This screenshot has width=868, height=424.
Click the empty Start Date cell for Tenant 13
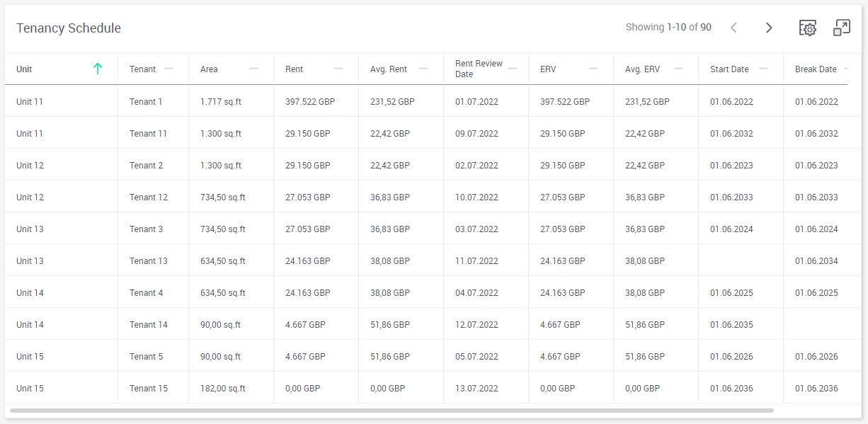click(741, 260)
